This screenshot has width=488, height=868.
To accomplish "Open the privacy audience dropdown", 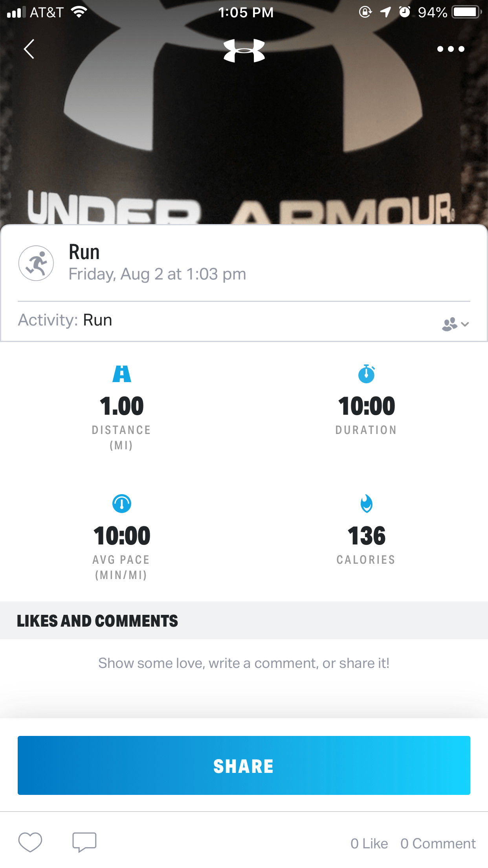I will tap(455, 324).
